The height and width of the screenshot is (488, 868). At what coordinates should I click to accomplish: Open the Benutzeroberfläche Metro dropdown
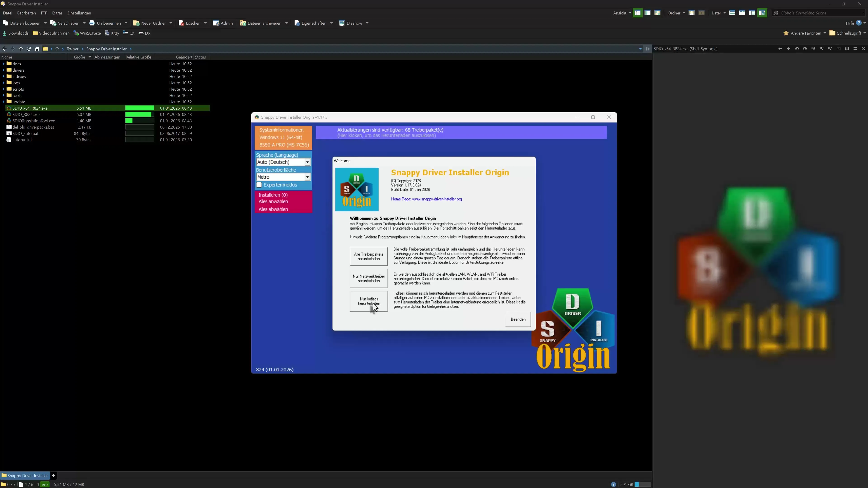pos(307,177)
